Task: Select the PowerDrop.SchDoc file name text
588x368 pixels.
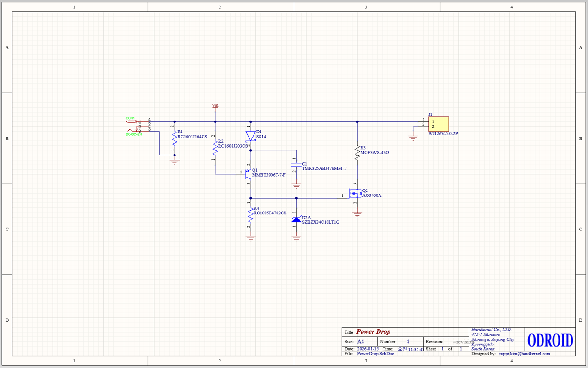Action: pos(375,354)
